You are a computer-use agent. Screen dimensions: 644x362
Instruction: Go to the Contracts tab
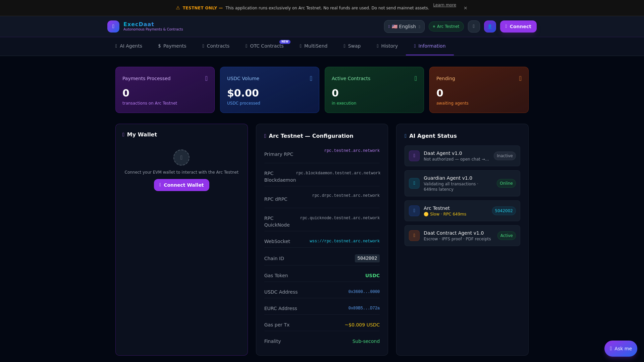pyautogui.click(x=216, y=46)
